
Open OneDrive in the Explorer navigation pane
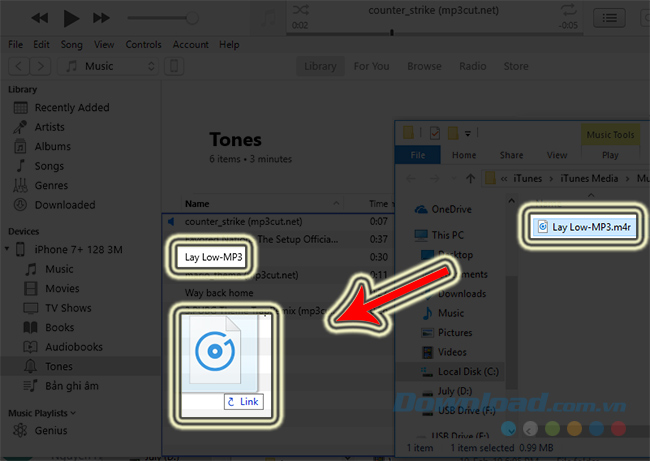tap(451, 209)
